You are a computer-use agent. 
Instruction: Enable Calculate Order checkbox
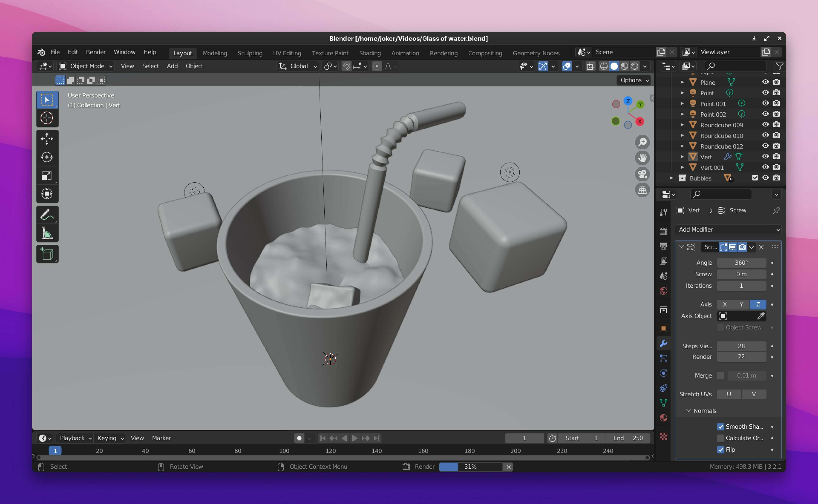(x=721, y=438)
